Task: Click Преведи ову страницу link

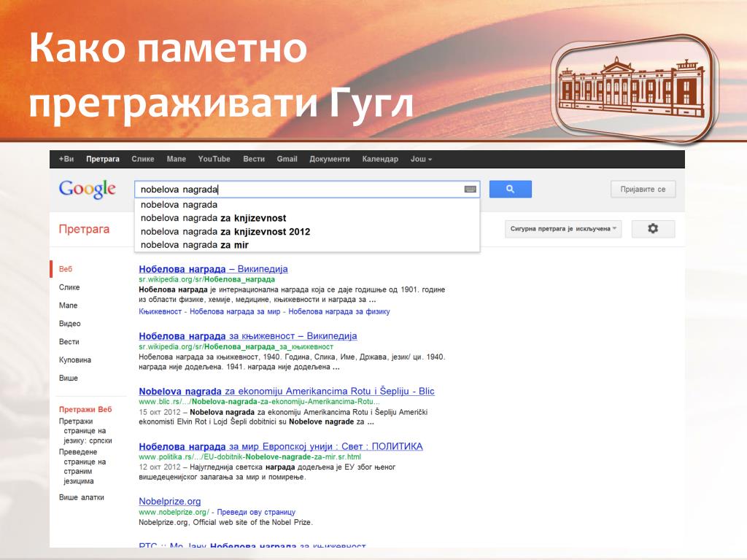Action: click(256, 513)
